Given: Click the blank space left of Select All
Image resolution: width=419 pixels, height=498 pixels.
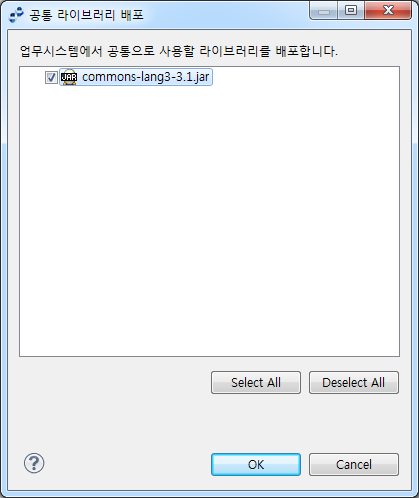Looking at the screenshot, I should 113,382.
